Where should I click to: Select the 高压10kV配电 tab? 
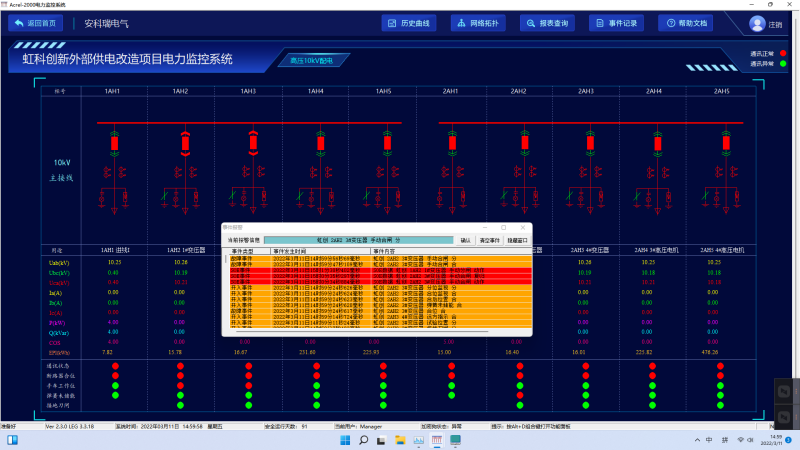[312, 61]
